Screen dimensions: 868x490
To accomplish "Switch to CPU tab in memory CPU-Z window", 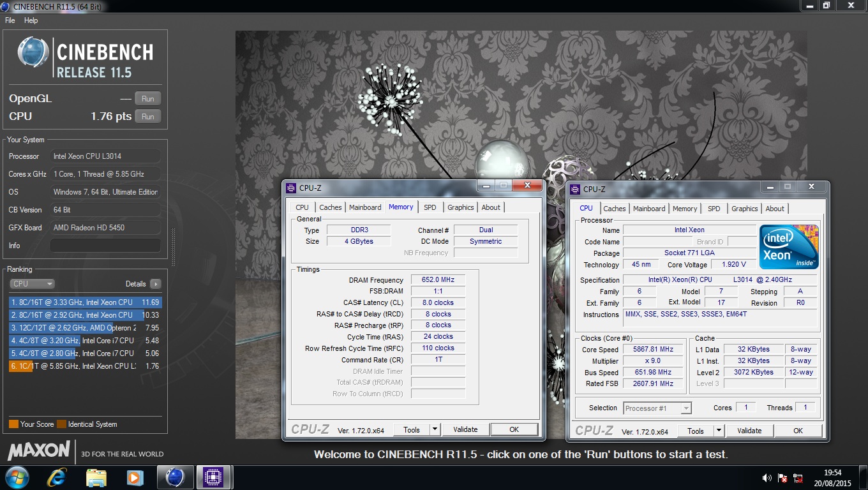I will 302,207.
